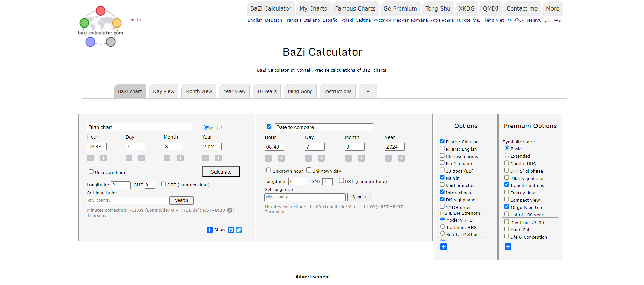
Task: Open My Charts menu
Action: (313, 9)
